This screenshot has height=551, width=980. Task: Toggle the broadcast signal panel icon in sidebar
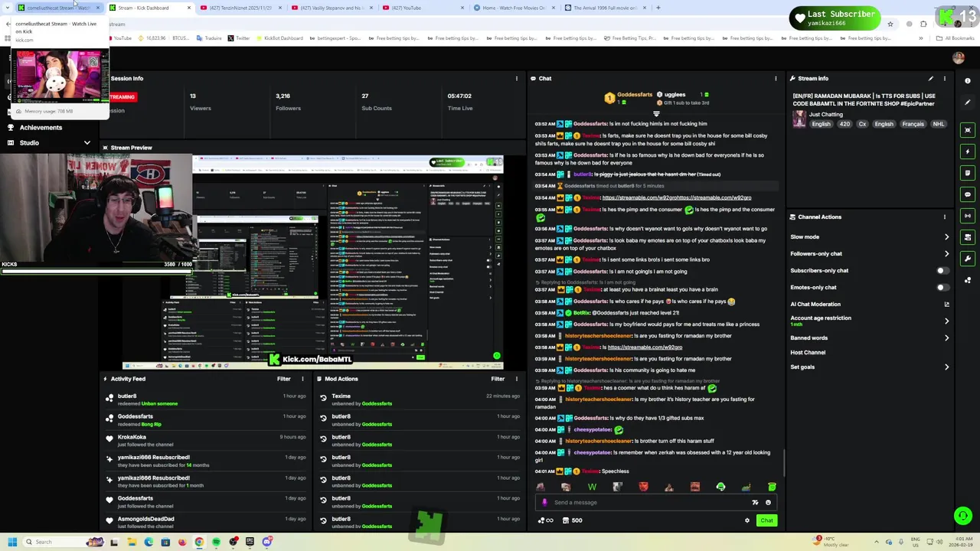[x=968, y=216]
